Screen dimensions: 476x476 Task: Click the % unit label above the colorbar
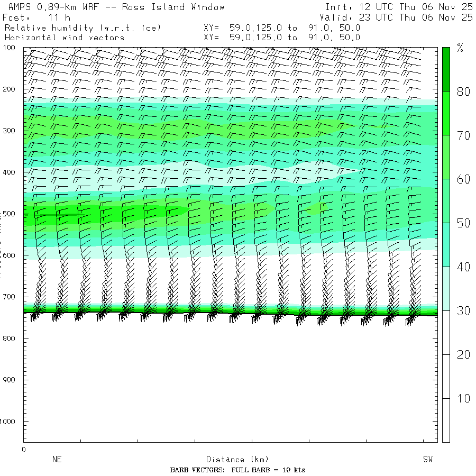(x=460, y=49)
